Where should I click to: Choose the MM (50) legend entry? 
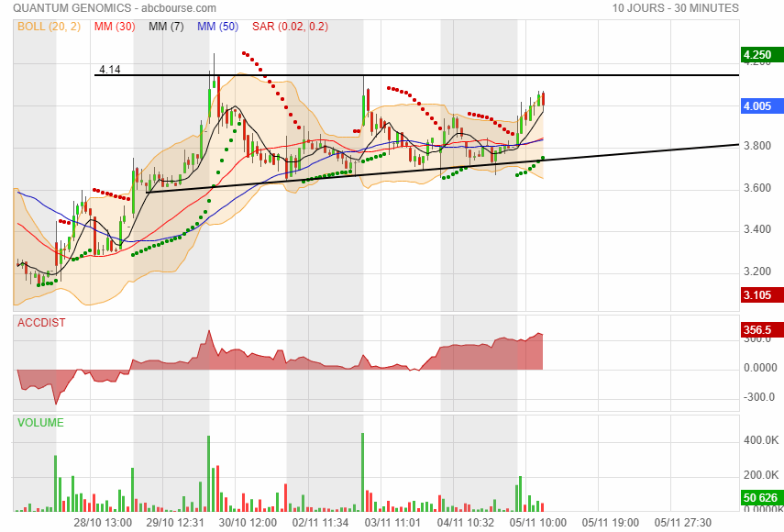click(217, 27)
